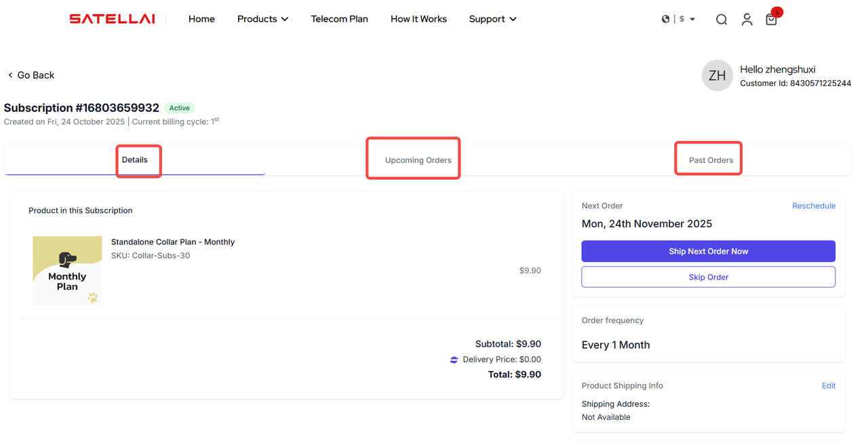The height and width of the screenshot is (441, 868).
Task: Click the Skip Order button
Action: pos(708,277)
